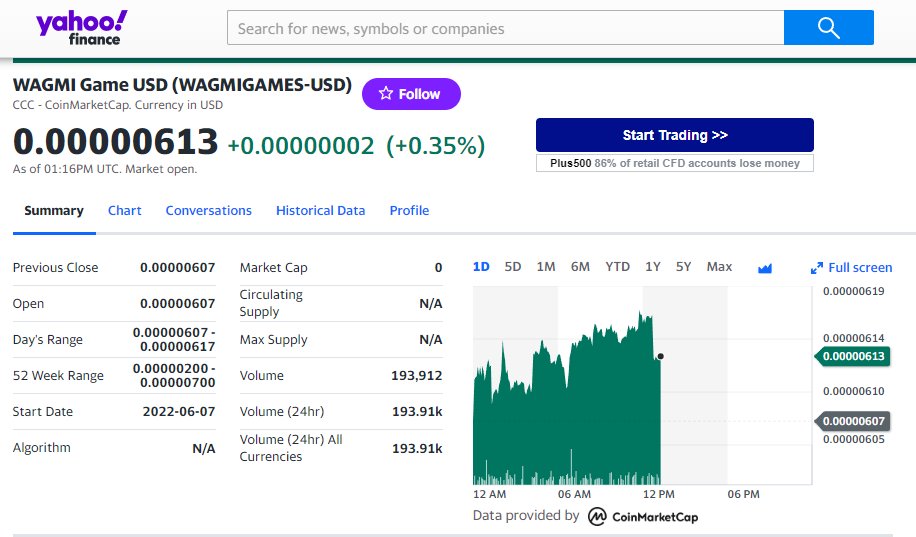Click Volume (24hr) All Currencies label
The height and width of the screenshot is (537, 916).
291,448
